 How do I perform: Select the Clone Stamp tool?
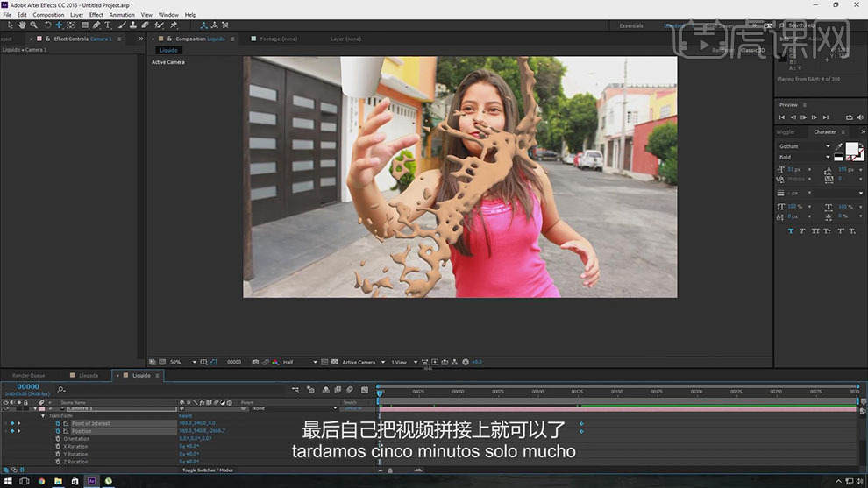coord(133,25)
